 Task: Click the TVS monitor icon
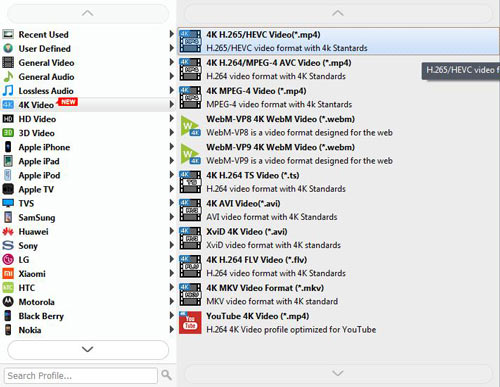[x=8, y=203]
